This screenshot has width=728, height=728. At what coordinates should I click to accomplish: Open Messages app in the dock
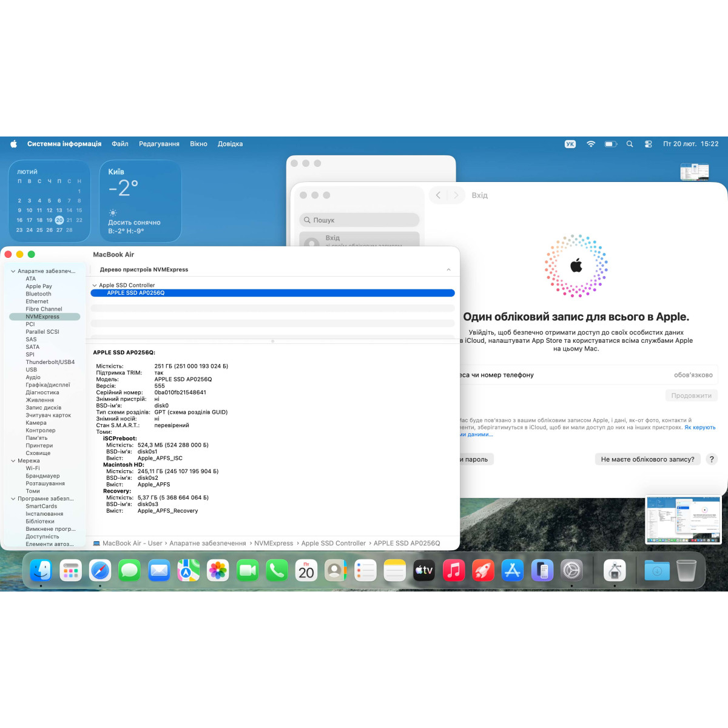tap(129, 570)
